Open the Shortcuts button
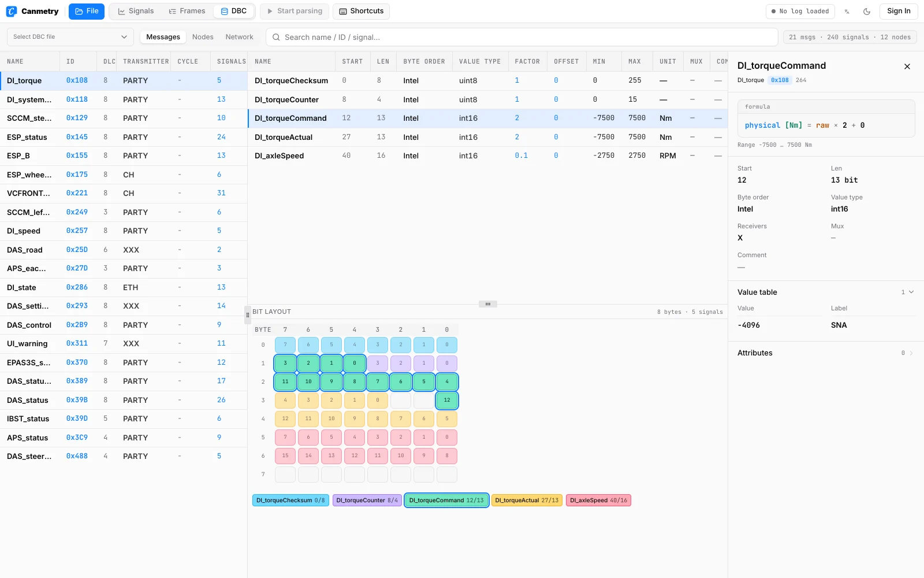 361,12
